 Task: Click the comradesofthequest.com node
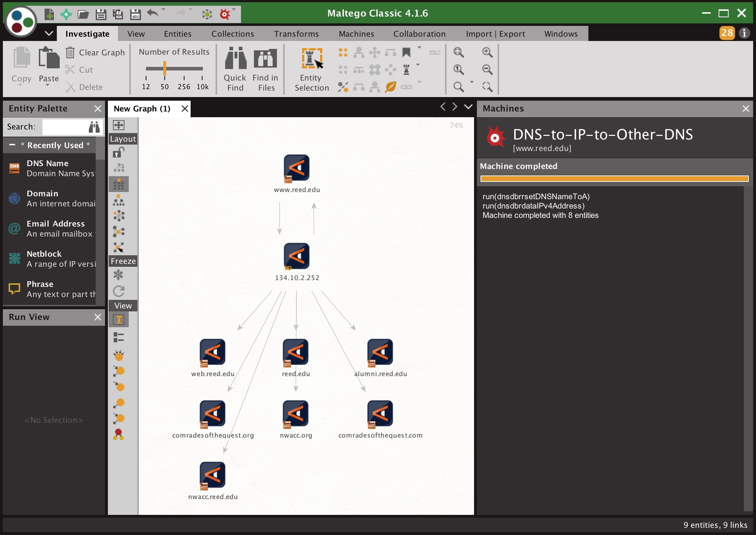(380, 415)
